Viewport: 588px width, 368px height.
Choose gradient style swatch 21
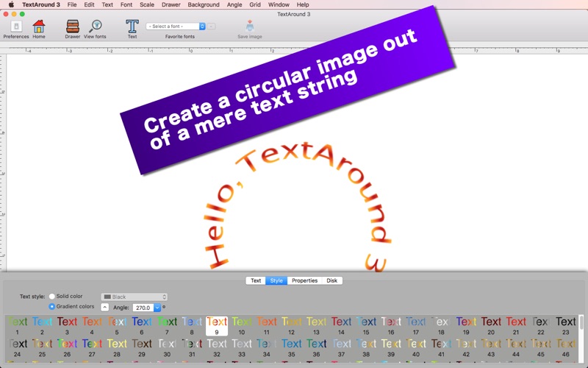click(x=516, y=325)
